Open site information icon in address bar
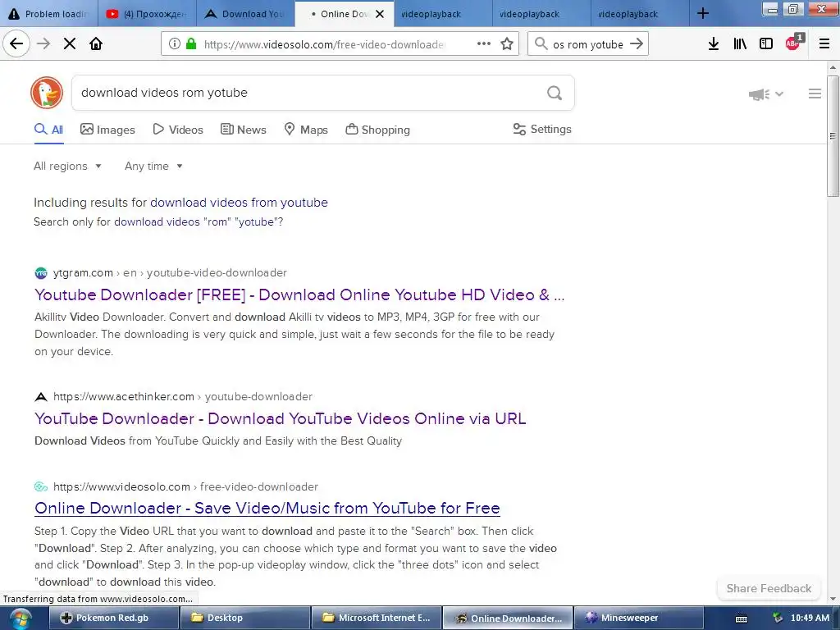Image resolution: width=840 pixels, height=630 pixels. coord(174,44)
